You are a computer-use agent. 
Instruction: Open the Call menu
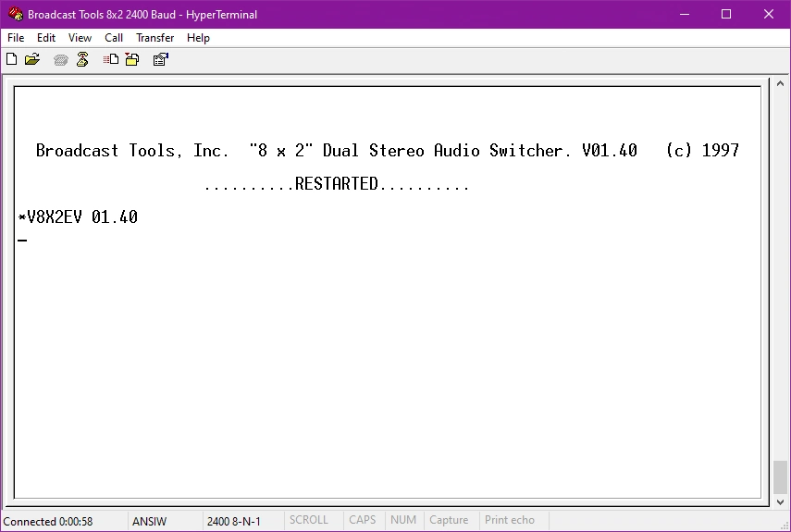pyautogui.click(x=114, y=38)
